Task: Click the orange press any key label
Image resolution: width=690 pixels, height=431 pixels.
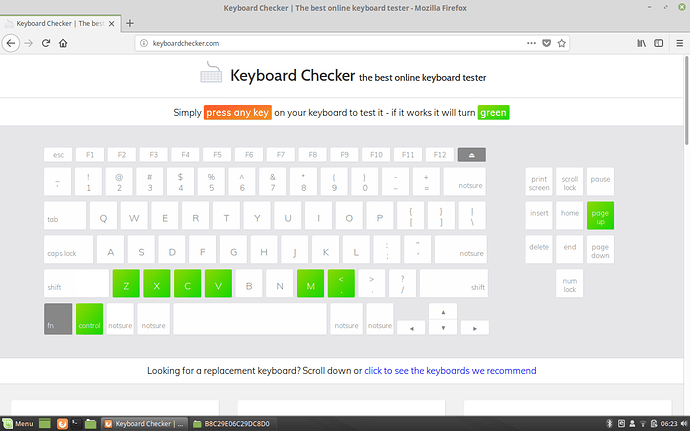Action: [238, 113]
